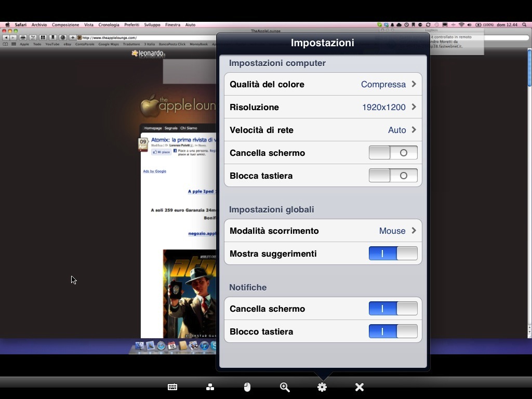This screenshot has height=399, width=532.
Task: Click the notification bell menu bar icon
Action: (x=392, y=25)
